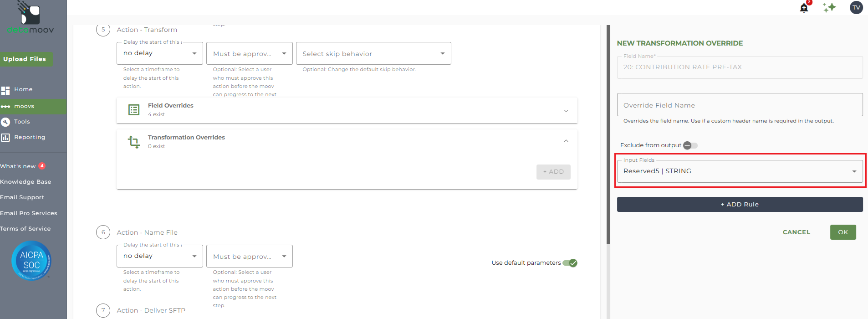The width and height of the screenshot is (868, 319).
Task: Go to Home in sidebar
Action: [23, 90]
